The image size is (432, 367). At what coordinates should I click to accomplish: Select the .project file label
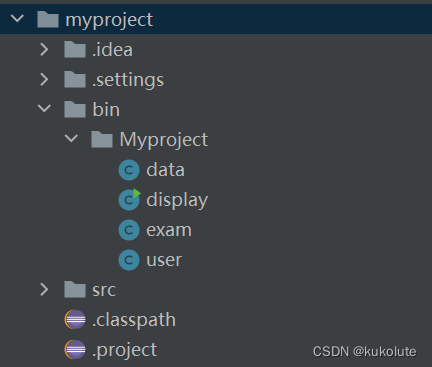[x=124, y=351]
